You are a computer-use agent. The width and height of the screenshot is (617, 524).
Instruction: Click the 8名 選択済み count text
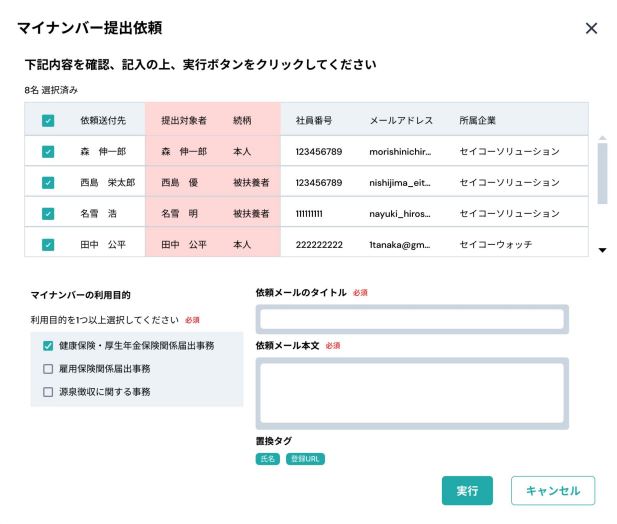click(51, 90)
